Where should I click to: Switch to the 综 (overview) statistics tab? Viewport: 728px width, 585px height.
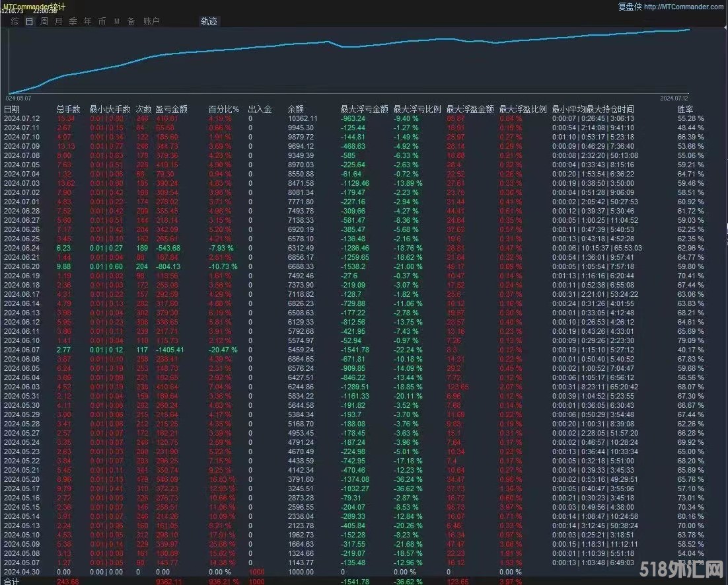coord(15,21)
